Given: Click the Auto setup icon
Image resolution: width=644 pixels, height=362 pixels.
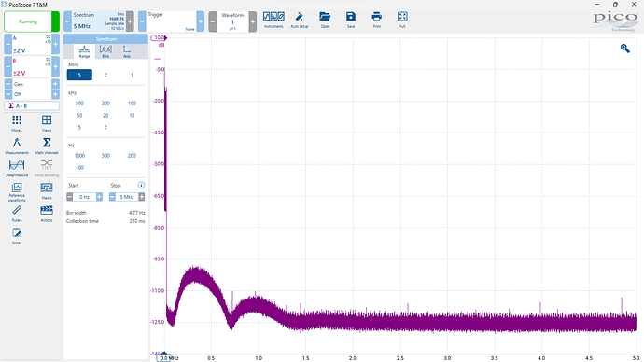Looking at the screenshot, I should tap(300, 20).
